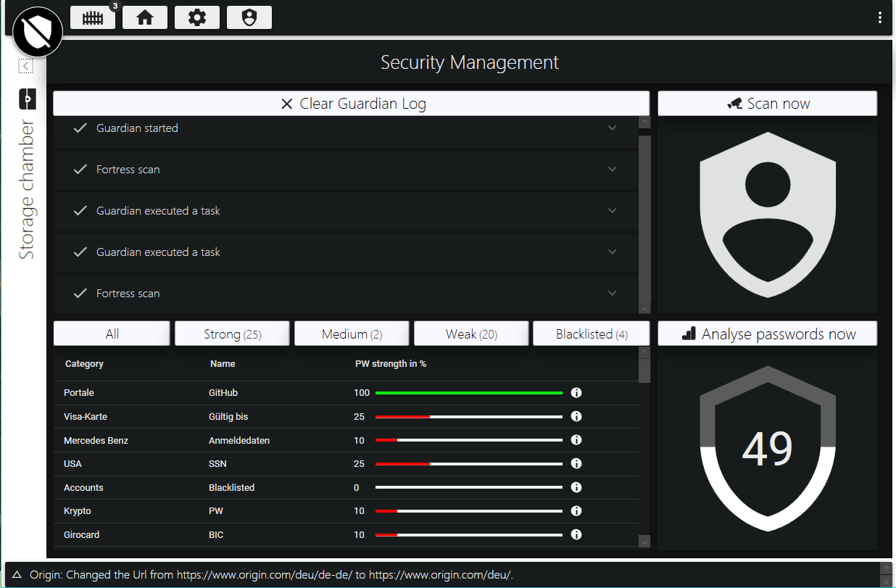Expand the second Guardian executed a task entry
This screenshot has height=588, width=896.
pos(613,252)
